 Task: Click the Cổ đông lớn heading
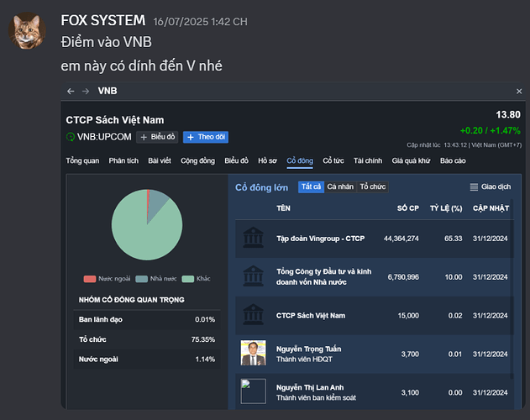(x=261, y=187)
